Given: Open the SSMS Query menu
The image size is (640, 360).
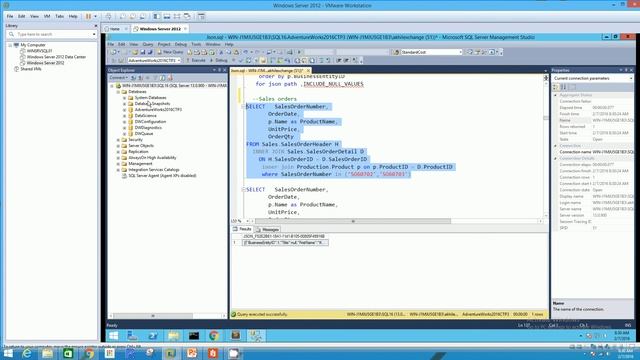Looking at the screenshot, I should [148, 44].
